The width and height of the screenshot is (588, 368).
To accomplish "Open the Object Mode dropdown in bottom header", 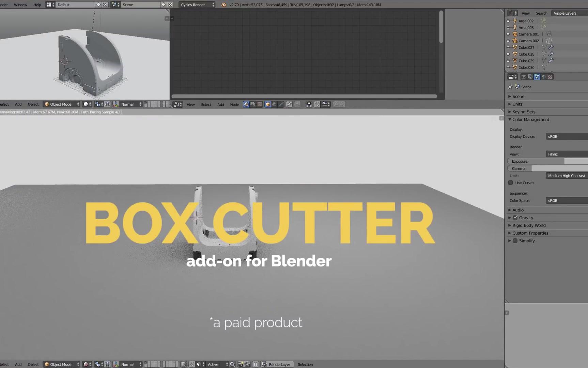I will coord(61,364).
